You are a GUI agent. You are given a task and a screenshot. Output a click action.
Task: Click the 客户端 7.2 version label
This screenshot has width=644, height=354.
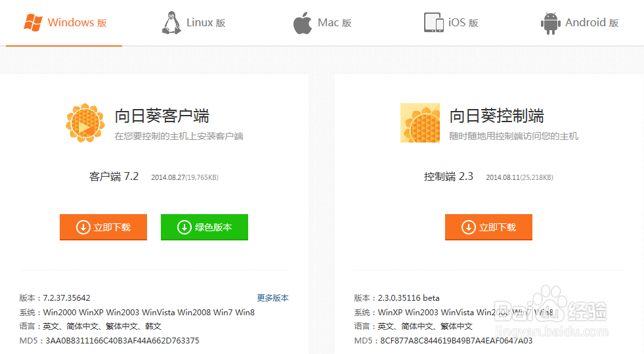(114, 177)
